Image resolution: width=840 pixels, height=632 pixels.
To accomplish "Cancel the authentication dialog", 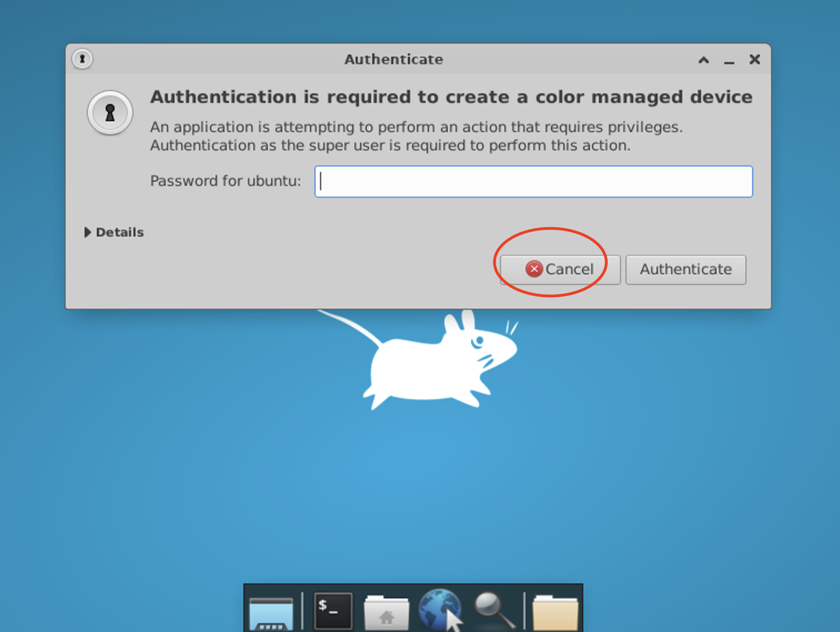I will 560,270.
